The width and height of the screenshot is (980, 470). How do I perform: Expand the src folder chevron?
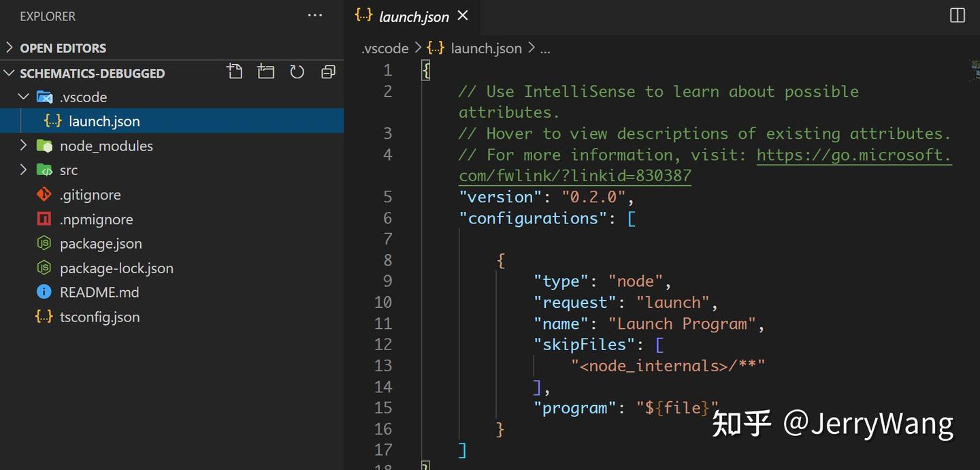[23, 170]
